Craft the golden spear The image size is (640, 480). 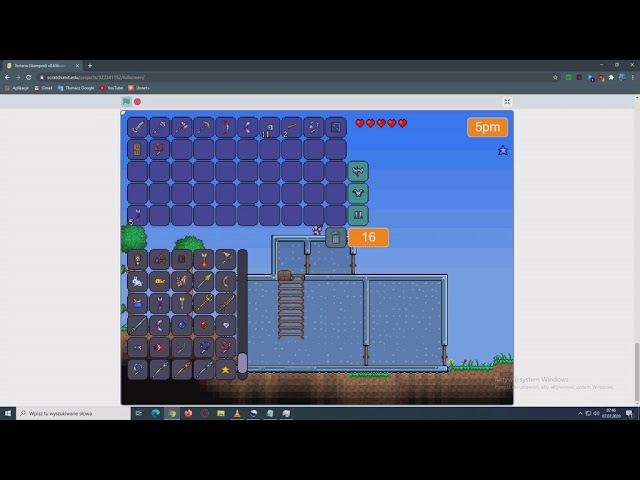(x=204, y=281)
